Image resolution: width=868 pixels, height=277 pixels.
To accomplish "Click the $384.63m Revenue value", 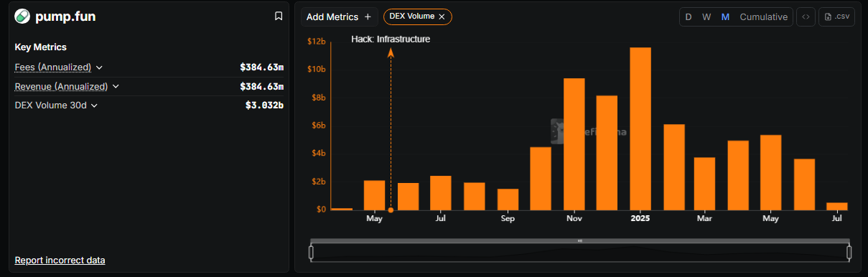I will click(262, 87).
